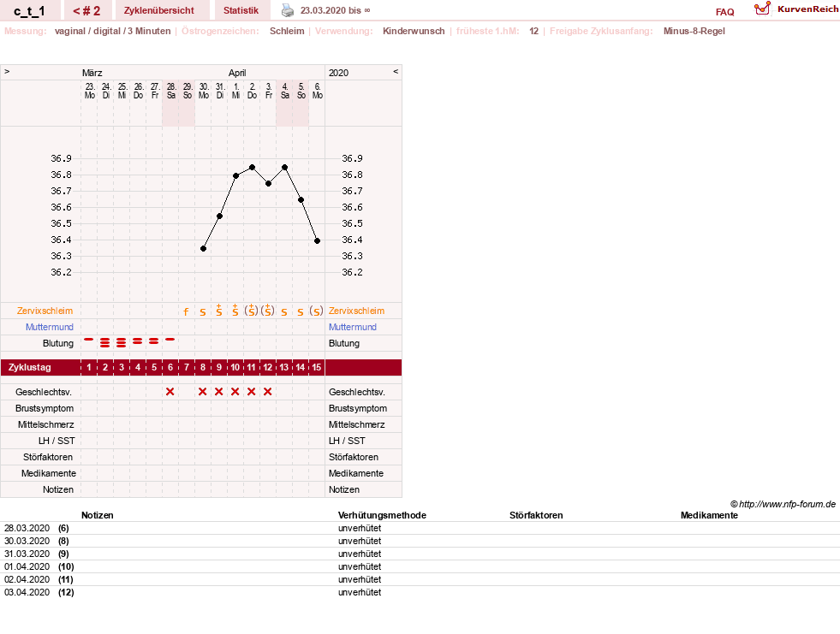Click bleeding symbol on cycle day 1

click(89, 340)
